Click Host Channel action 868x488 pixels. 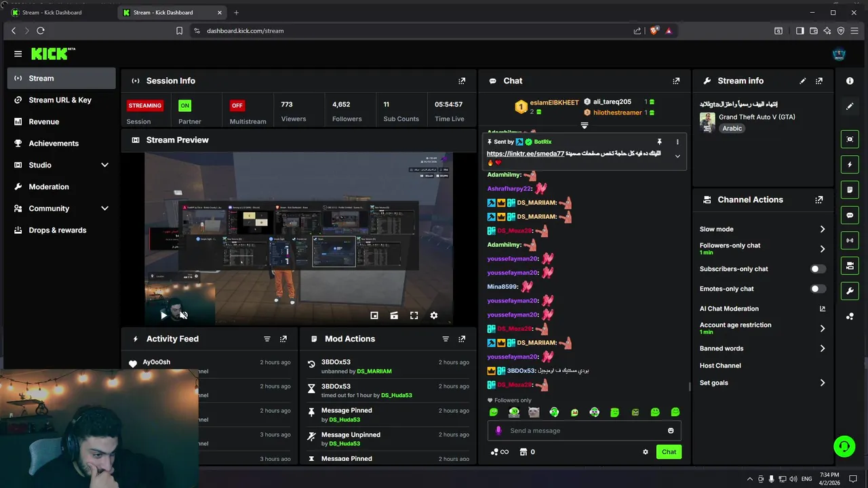click(720, 366)
